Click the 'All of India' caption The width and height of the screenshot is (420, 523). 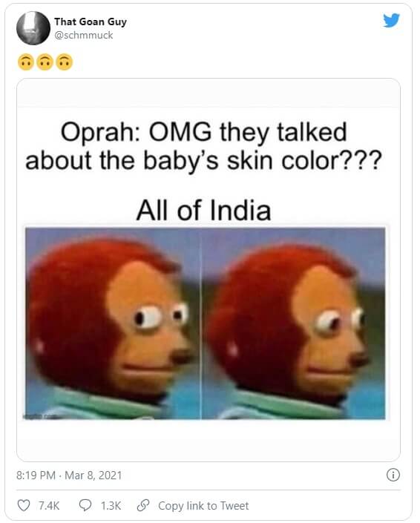pyautogui.click(x=203, y=210)
